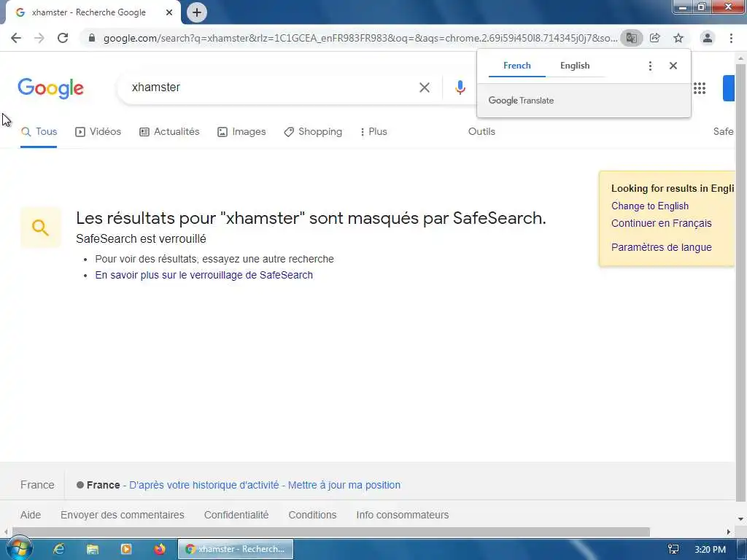The image size is (747, 560).
Task: Open the Aide footer link
Action: tap(31, 516)
